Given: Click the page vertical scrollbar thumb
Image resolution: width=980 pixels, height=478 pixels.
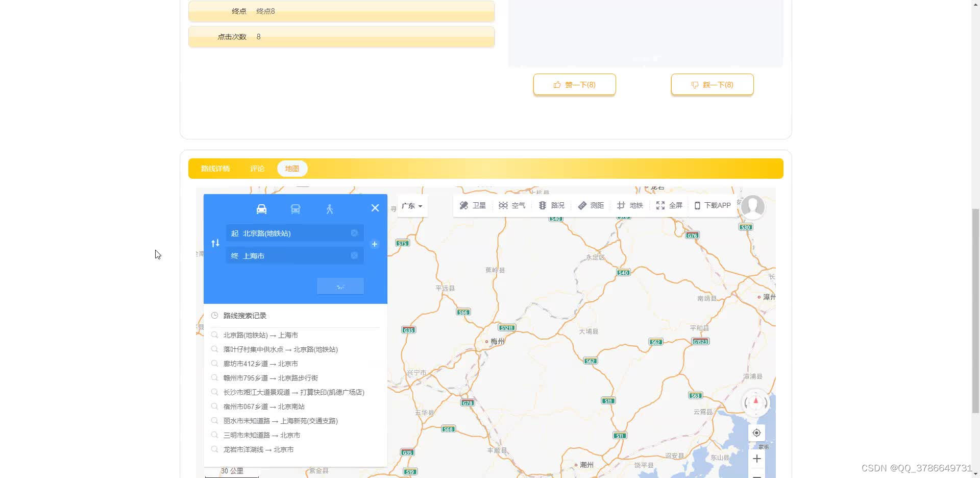Looking at the screenshot, I should [975, 310].
